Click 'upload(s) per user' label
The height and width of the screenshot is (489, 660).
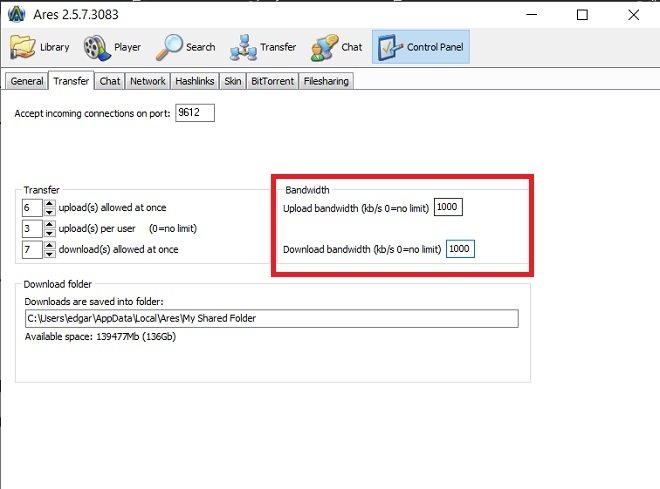click(x=97, y=229)
